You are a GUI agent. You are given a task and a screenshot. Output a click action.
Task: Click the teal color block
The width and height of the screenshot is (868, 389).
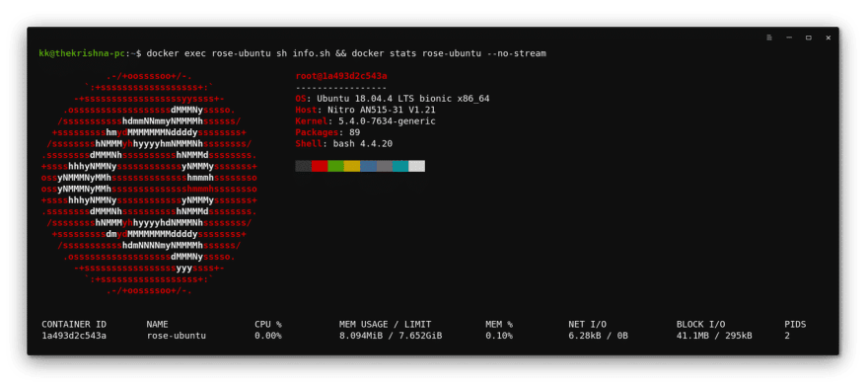[x=400, y=166]
